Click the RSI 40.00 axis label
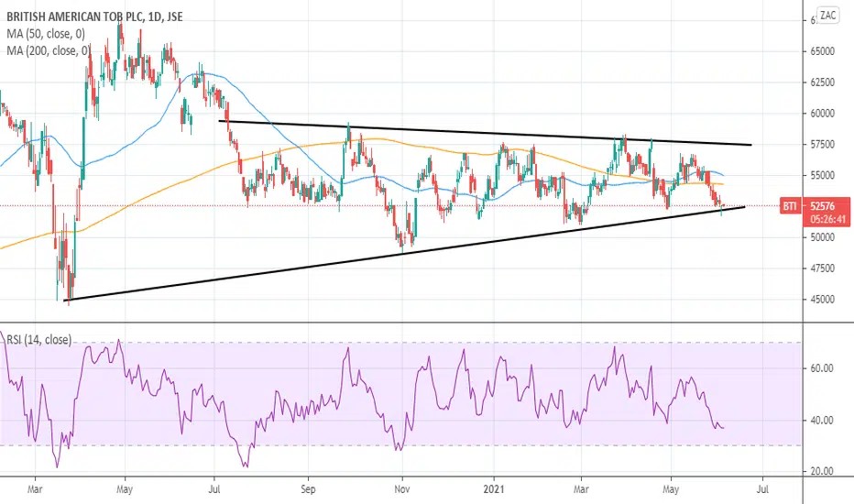This screenshot has width=854, height=504. (x=822, y=420)
